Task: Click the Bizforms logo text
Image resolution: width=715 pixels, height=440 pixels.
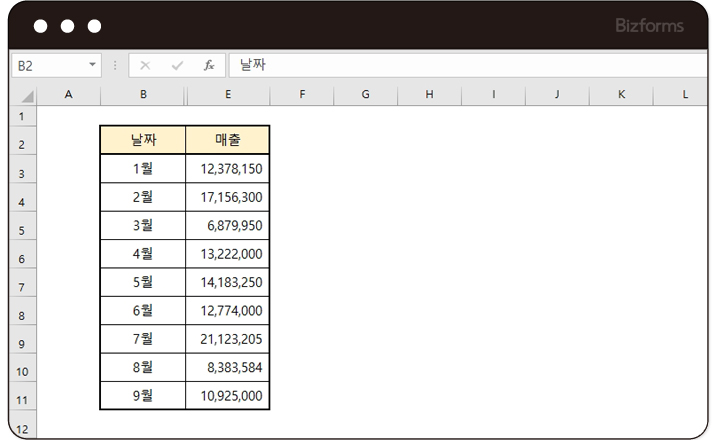Action: [650, 25]
